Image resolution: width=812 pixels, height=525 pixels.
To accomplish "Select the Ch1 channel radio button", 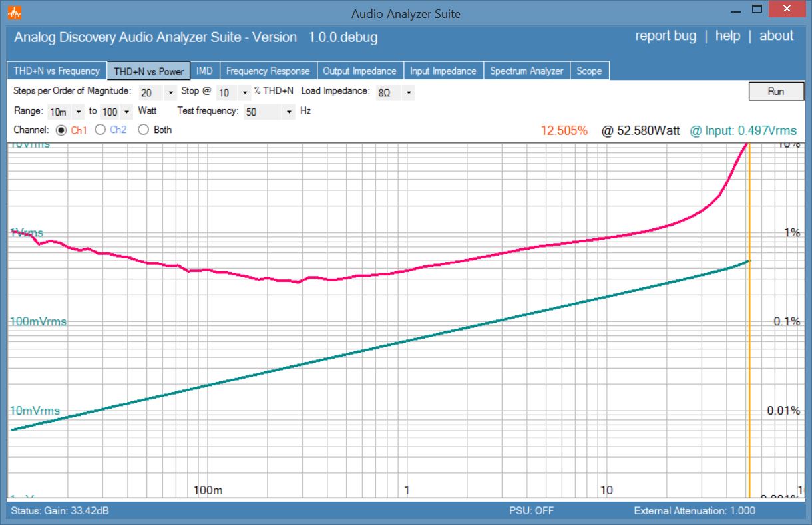I will pyautogui.click(x=62, y=130).
